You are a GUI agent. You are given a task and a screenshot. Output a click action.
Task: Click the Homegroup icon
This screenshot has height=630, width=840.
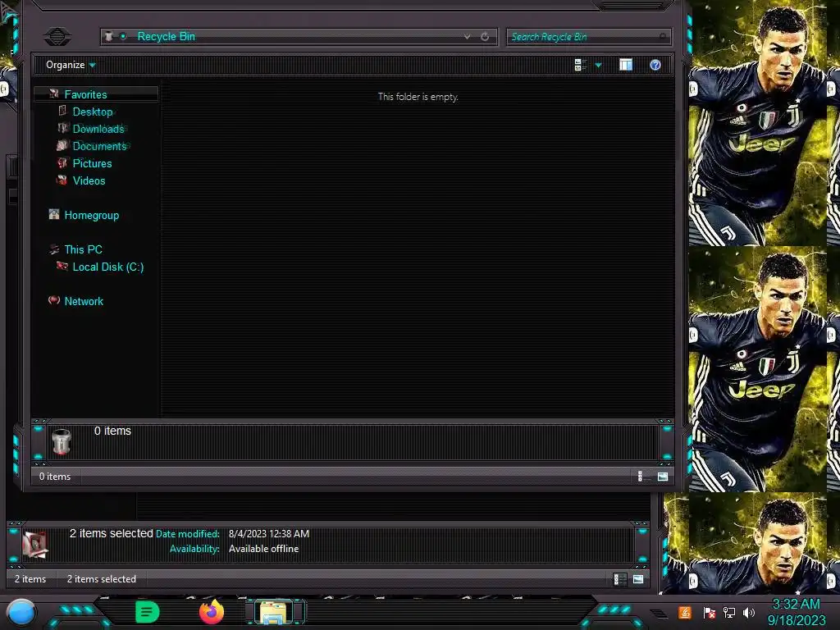pyautogui.click(x=54, y=214)
